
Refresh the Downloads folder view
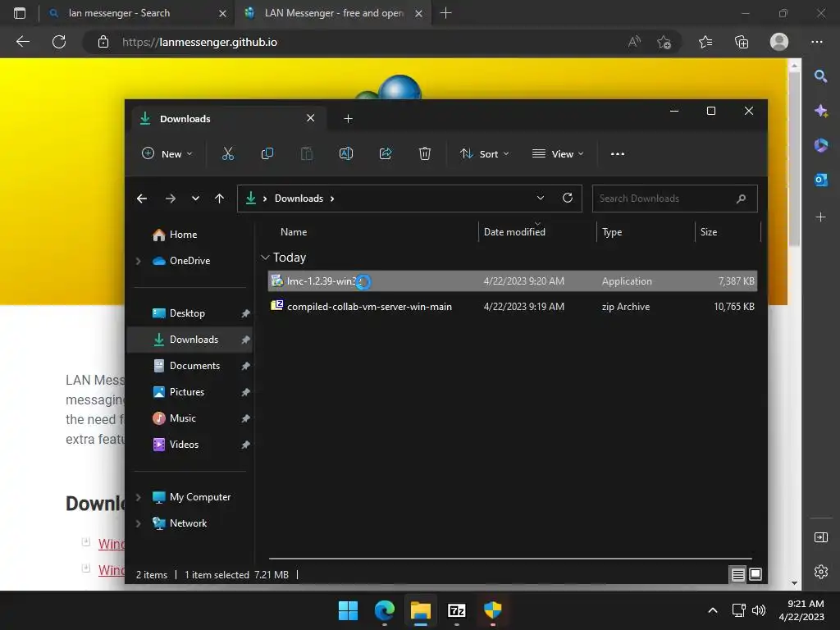coord(568,198)
